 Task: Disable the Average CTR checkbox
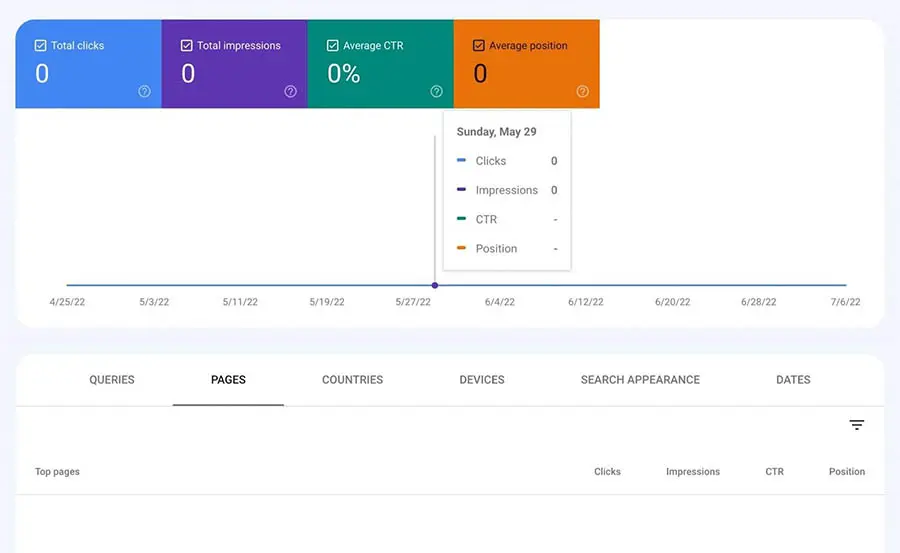(x=333, y=46)
